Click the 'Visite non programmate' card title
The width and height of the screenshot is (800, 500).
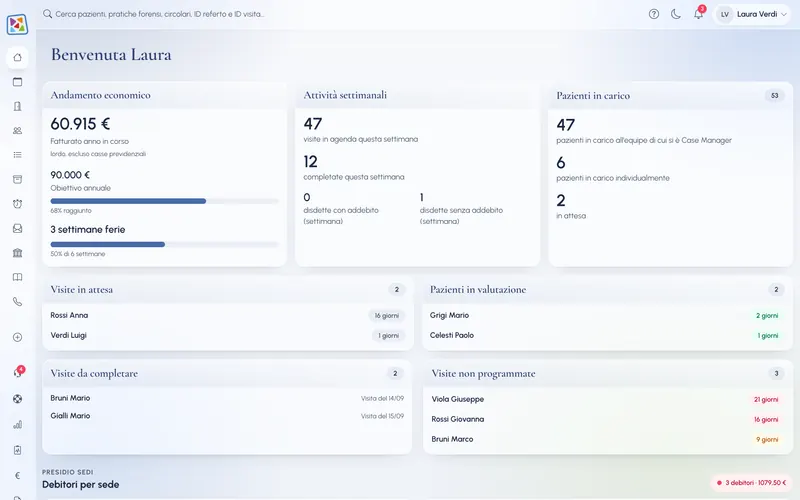(x=483, y=373)
